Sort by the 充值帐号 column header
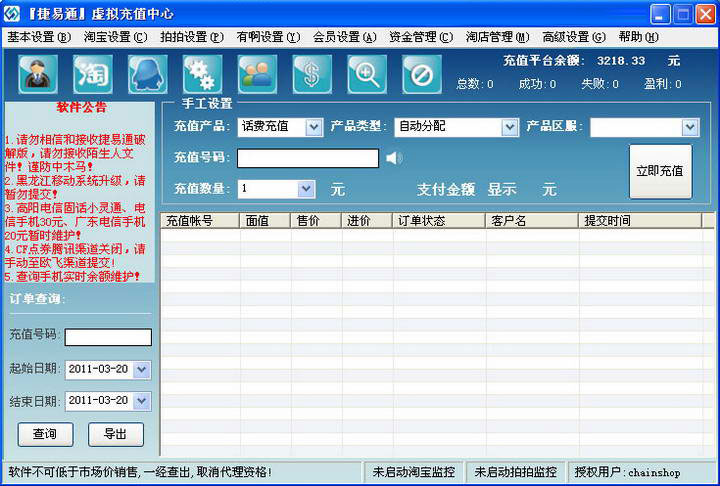This screenshot has width=720, height=486. click(x=200, y=221)
